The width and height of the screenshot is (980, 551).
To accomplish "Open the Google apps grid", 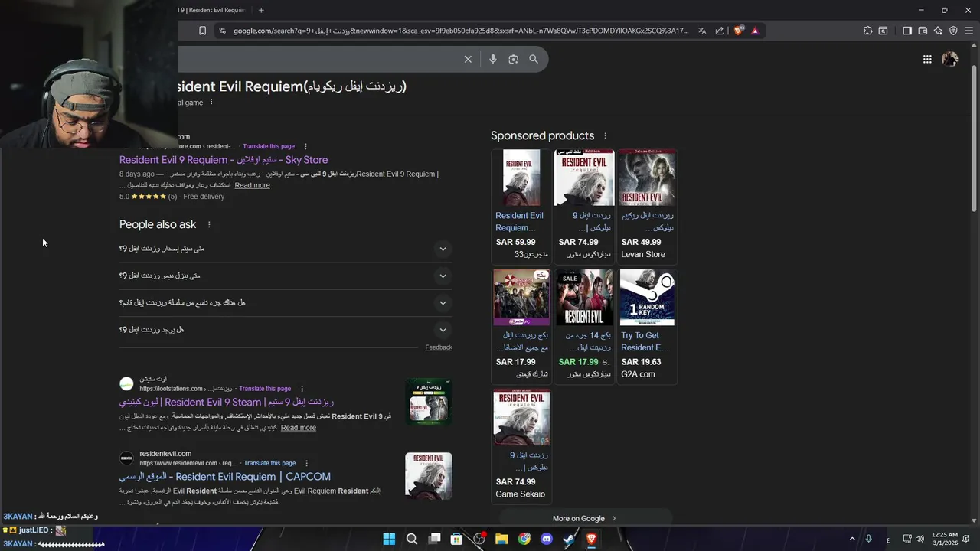I will (927, 59).
